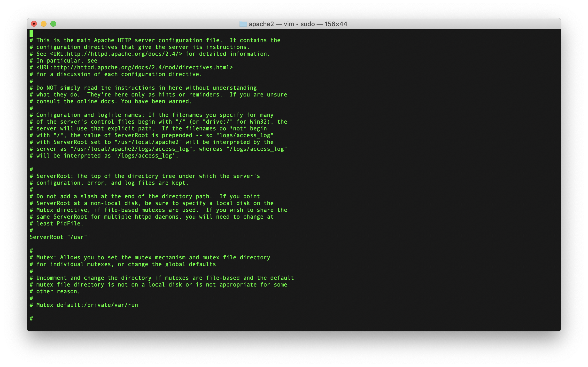Click the line 'ServerRoot "/usr"'

point(58,237)
